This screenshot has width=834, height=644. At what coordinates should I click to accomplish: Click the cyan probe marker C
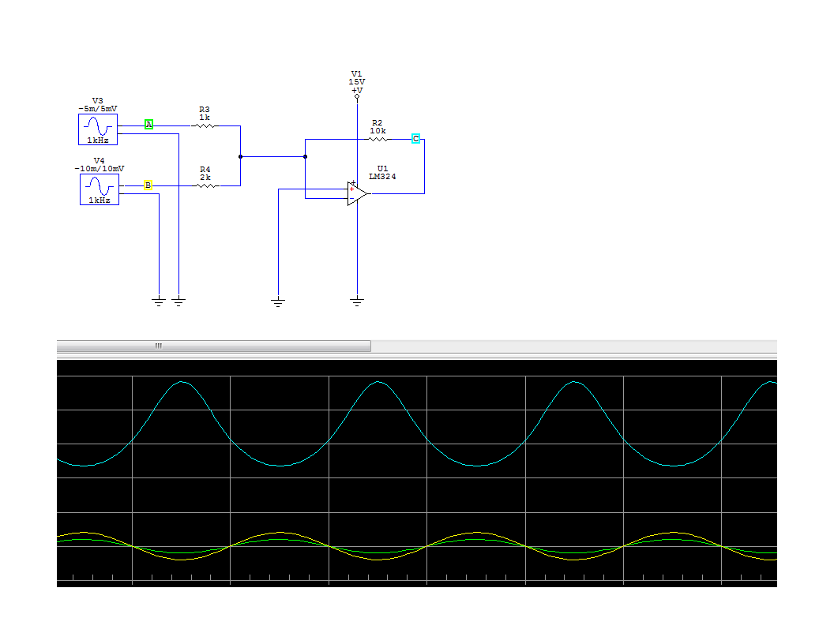coord(416,139)
